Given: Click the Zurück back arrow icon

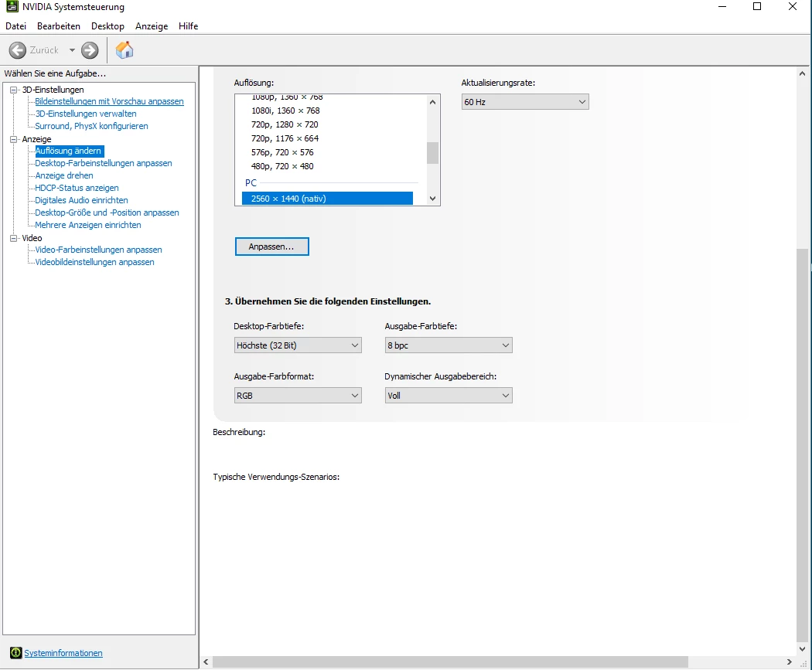Looking at the screenshot, I should (x=18, y=50).
